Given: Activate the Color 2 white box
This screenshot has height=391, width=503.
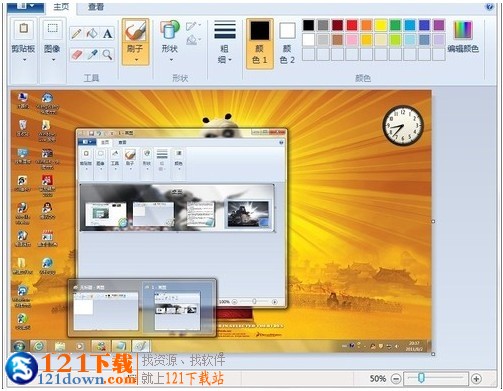Looking at the screenshot, I should click(x=287, y=44).
